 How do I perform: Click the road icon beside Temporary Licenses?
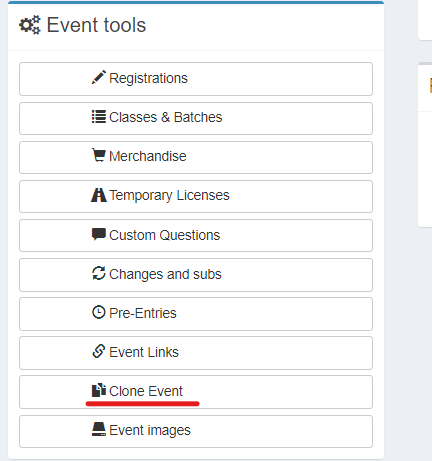[99, 195]
